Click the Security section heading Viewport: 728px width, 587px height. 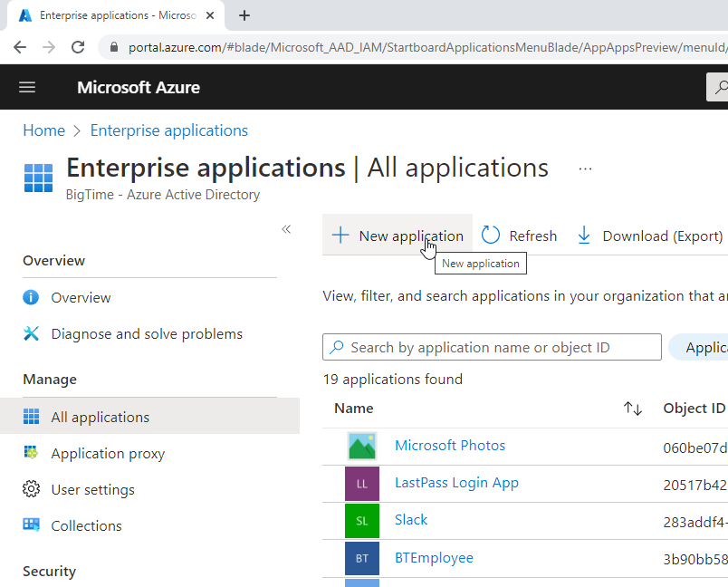[49, 571]
